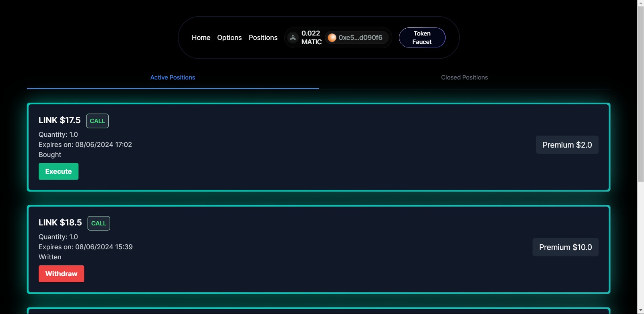This screenshot has height=314, width=644.
Task: Click the scrollbar up arrow
Action: [x=641, y=3]
